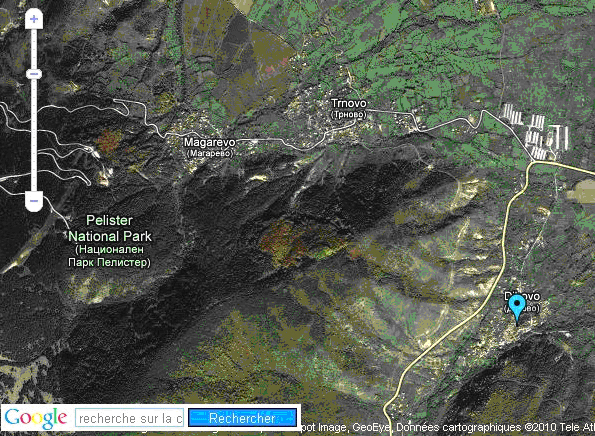The width and height of the screenshot is (595, 436).
Task: Click the zoom slider handle
Action: [34, 74]
